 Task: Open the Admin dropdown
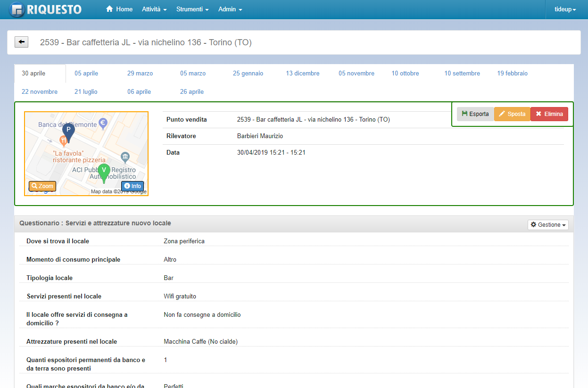(x=230, y=9)
